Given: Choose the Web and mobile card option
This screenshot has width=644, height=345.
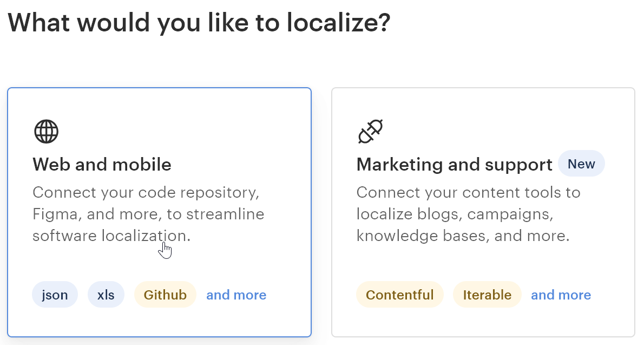Looking at the screenshot, I should coord(159,260).
